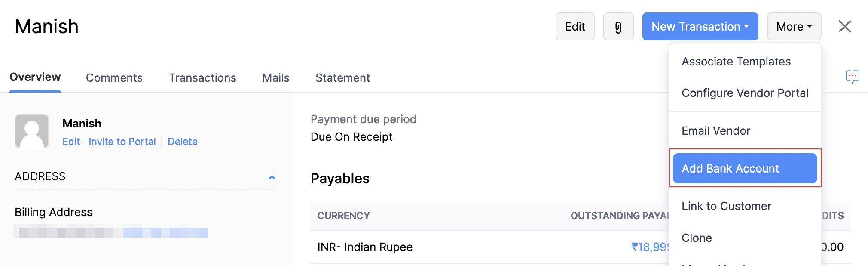868x266 pixels.
Task: Switch to the Statement tab
Action: 342,77
